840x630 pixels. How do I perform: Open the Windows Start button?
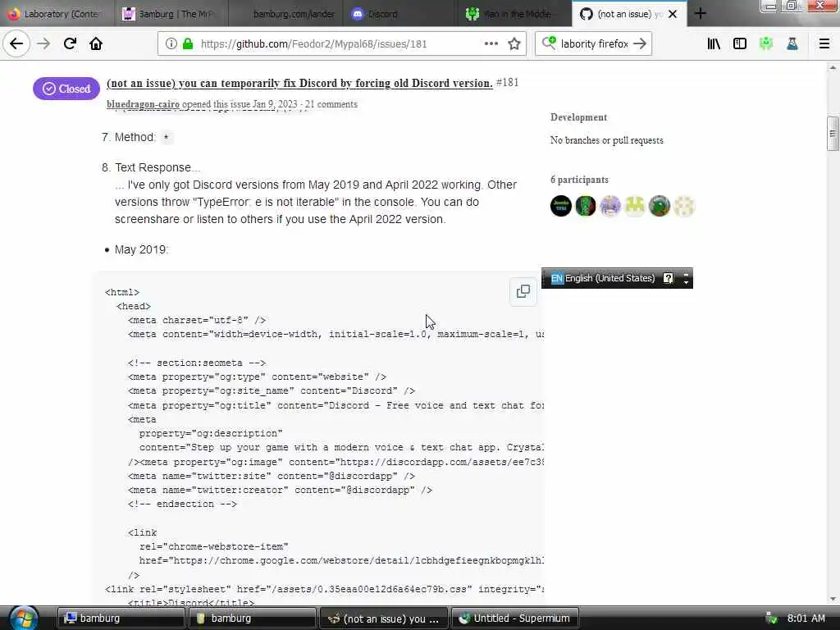pyautogui.click(x=24, y=618)
